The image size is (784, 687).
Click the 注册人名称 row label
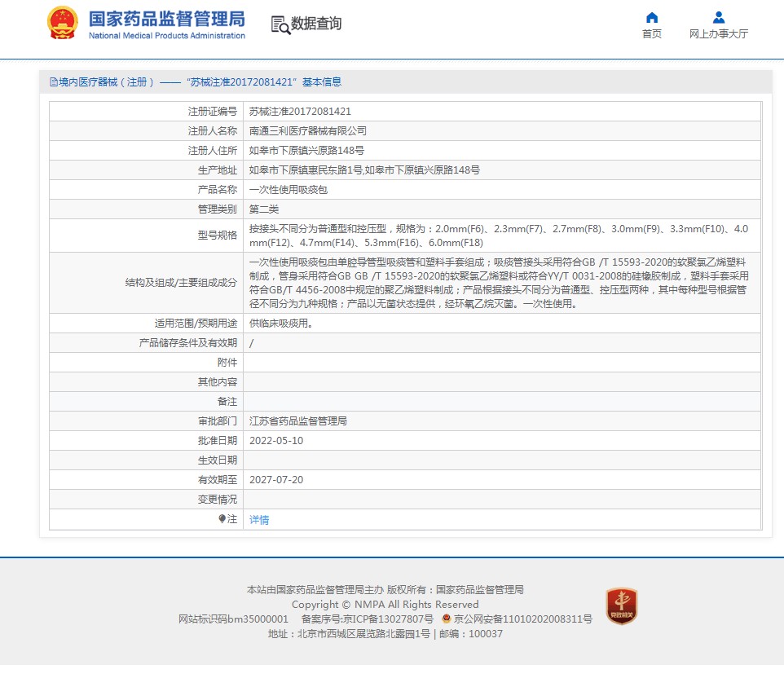(x=213, y=131)
